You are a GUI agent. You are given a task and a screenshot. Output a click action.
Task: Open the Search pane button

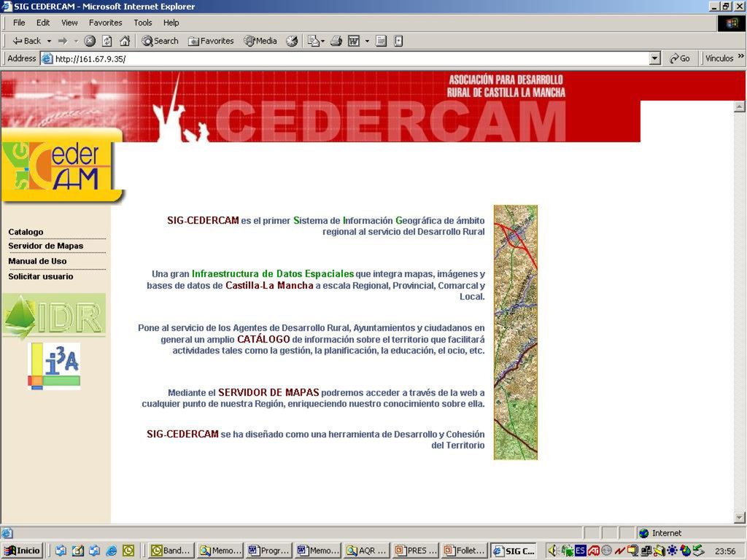[160, 41]
